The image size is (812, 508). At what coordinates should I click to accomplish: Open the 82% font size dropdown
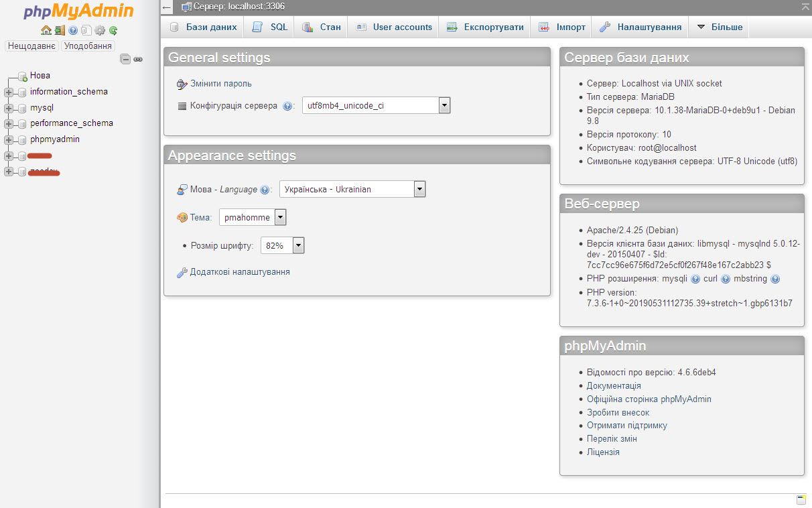[283, 246]
